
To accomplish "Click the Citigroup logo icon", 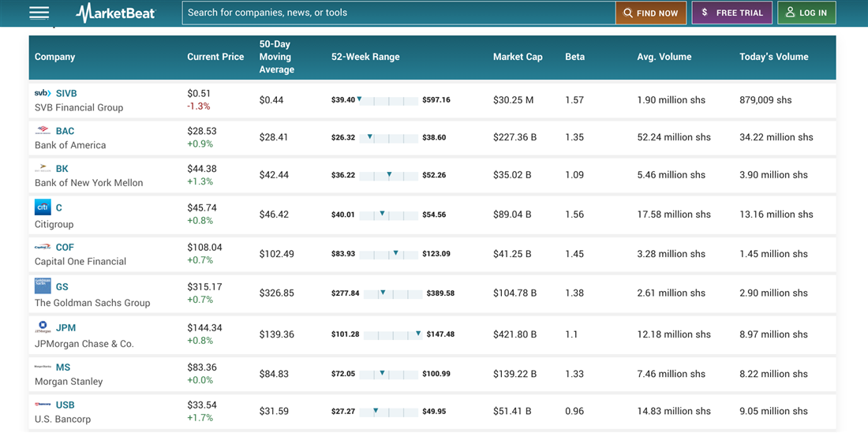I will [43, 207].
